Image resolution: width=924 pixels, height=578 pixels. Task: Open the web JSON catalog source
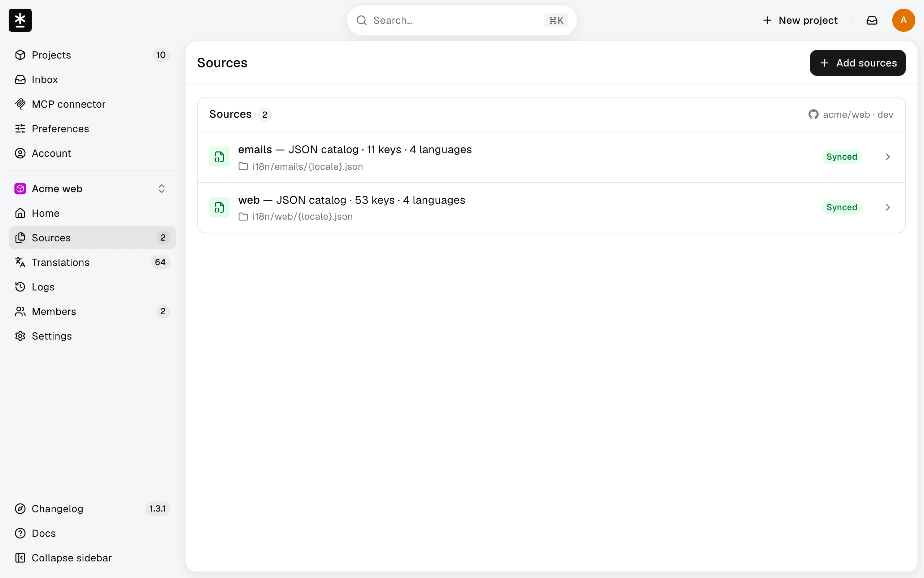[552, 208]
